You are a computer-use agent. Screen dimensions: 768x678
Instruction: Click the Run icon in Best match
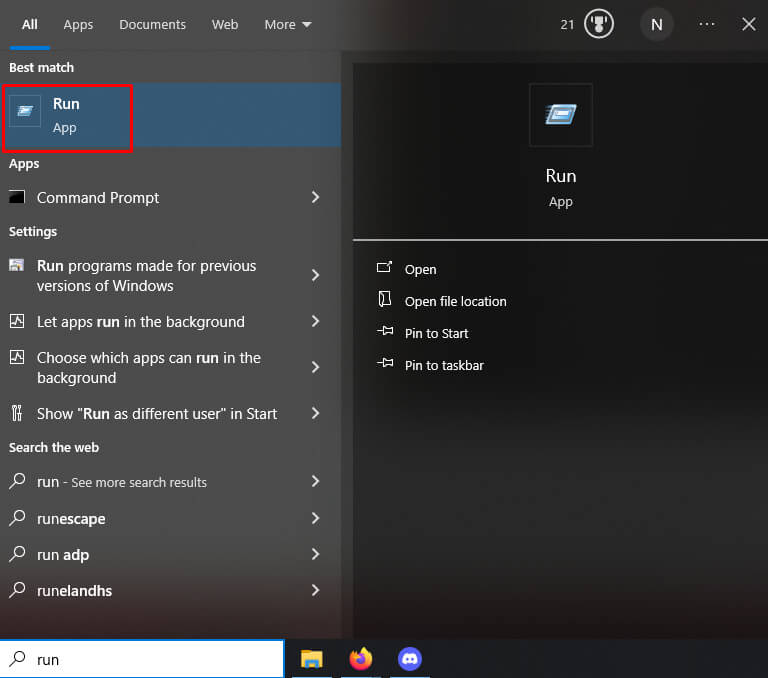[25, 111]
